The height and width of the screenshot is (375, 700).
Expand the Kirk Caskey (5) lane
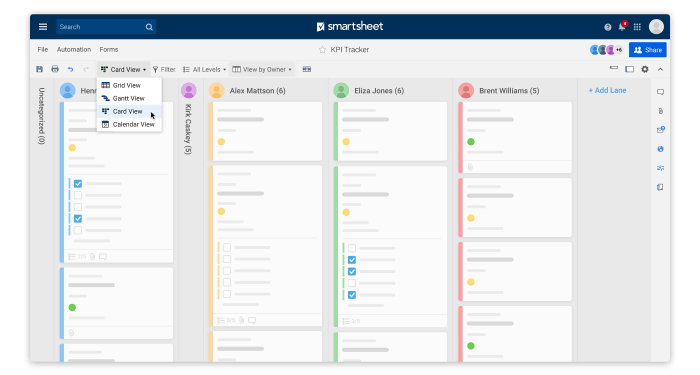pyautogui.click(x=188, y=129)
